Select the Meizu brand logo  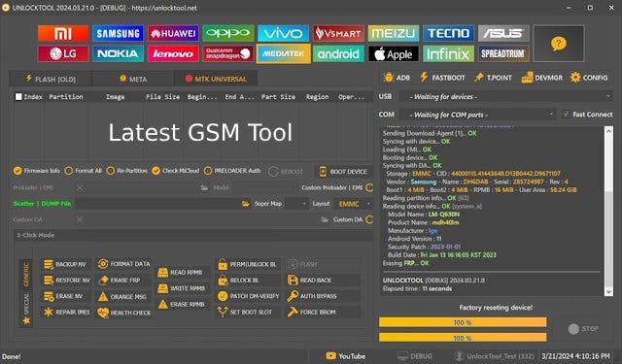point(393,33)
